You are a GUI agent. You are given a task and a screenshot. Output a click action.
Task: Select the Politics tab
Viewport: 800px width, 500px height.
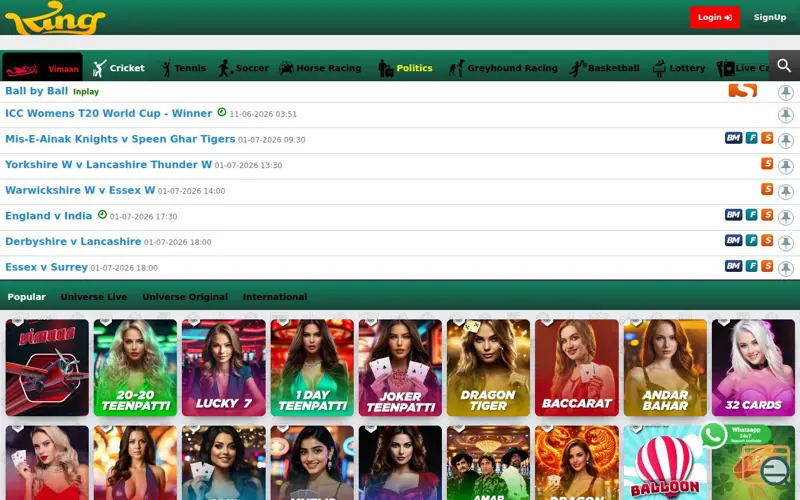406,68
